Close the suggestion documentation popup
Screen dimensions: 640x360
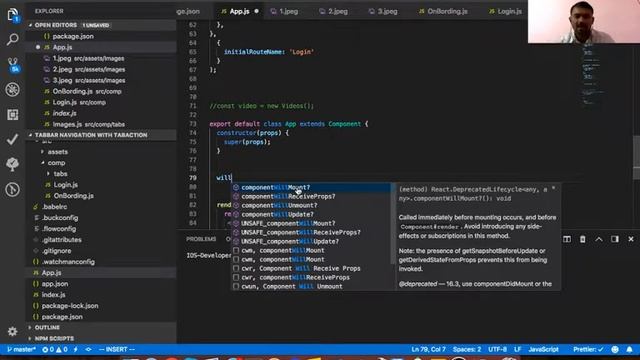pos(553,188)
